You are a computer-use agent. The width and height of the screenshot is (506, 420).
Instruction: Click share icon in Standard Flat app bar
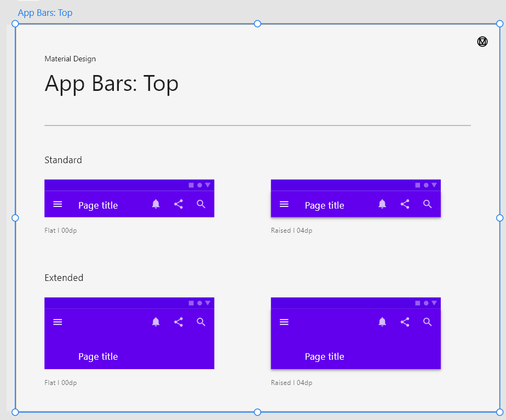[x=179, y=204]
